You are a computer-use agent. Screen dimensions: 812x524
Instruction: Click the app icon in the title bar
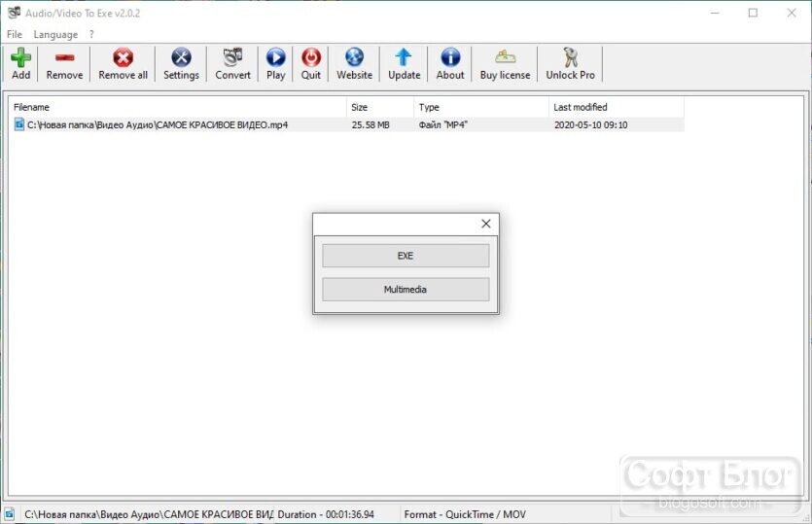14,13
